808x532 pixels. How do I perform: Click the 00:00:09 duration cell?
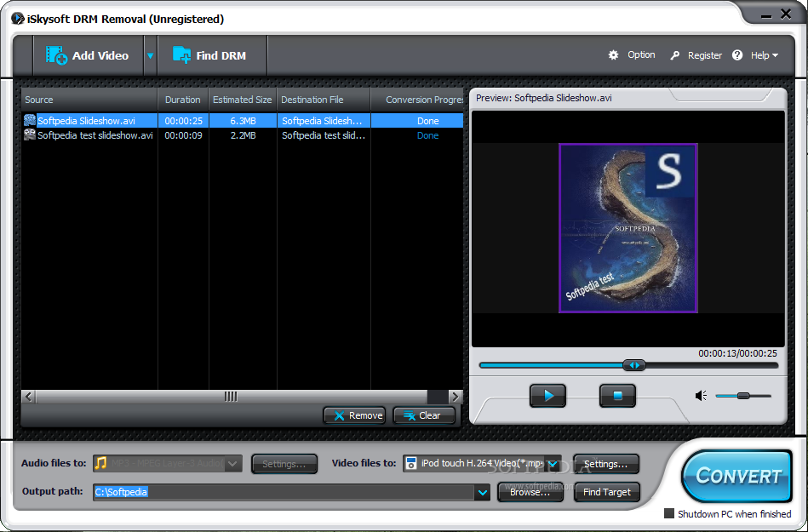[x=183, y=135]
